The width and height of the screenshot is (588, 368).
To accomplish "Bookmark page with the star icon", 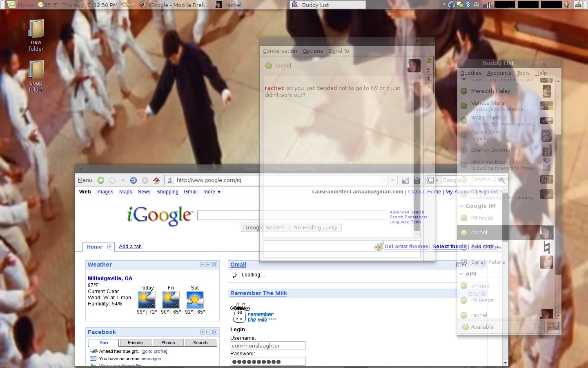I will [x=383, y=180].
